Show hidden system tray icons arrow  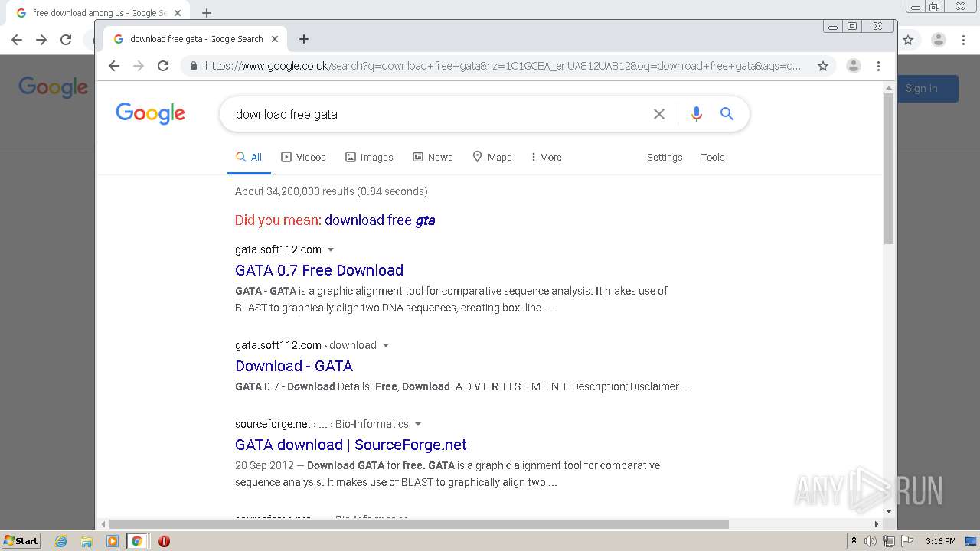(854, 540)
